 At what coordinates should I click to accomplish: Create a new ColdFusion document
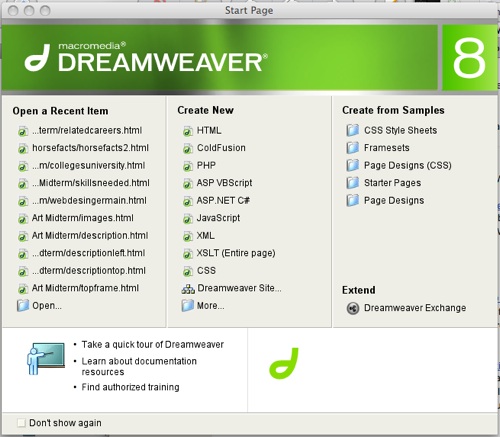pos(221,148)
